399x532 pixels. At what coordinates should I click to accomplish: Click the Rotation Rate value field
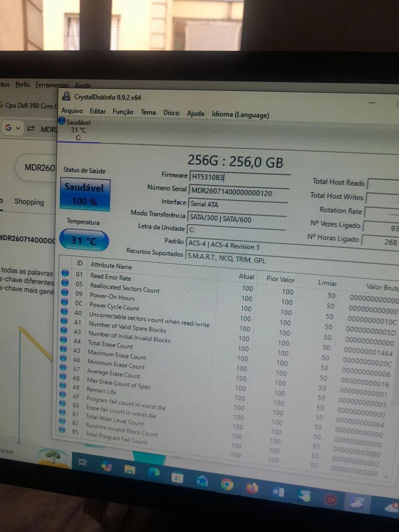[x=382, y=213]
